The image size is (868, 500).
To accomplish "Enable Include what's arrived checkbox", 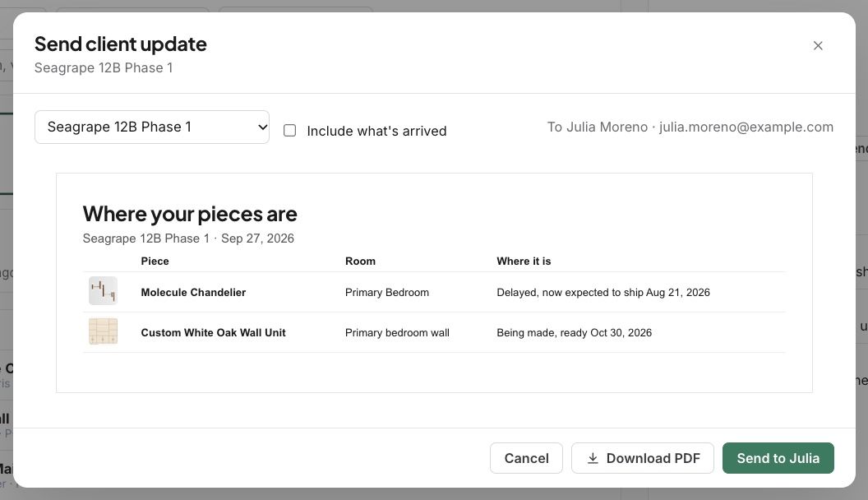I will coord(289,131).
